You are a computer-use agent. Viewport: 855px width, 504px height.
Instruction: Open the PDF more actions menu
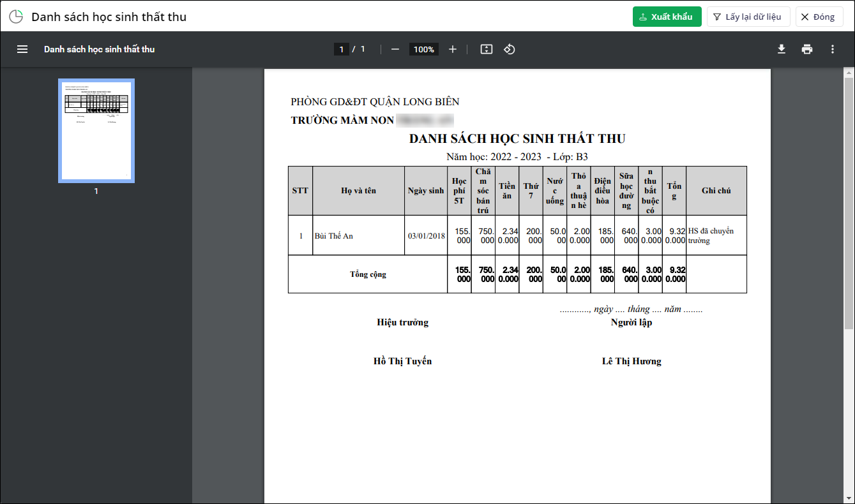[833, 49]
